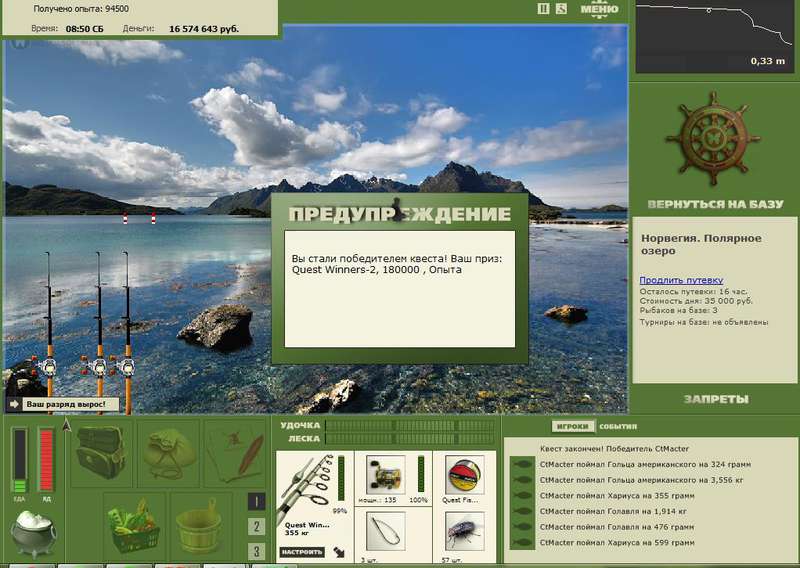800x568 pixels.
Task: Select the fly bait with 57 pieces
Action: click(x=464, y=531)
